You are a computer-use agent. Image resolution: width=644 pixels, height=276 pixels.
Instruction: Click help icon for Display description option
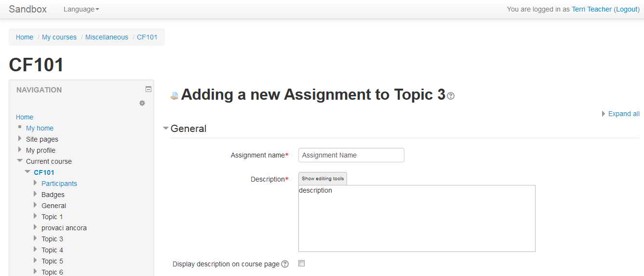(x=285, y=264)
